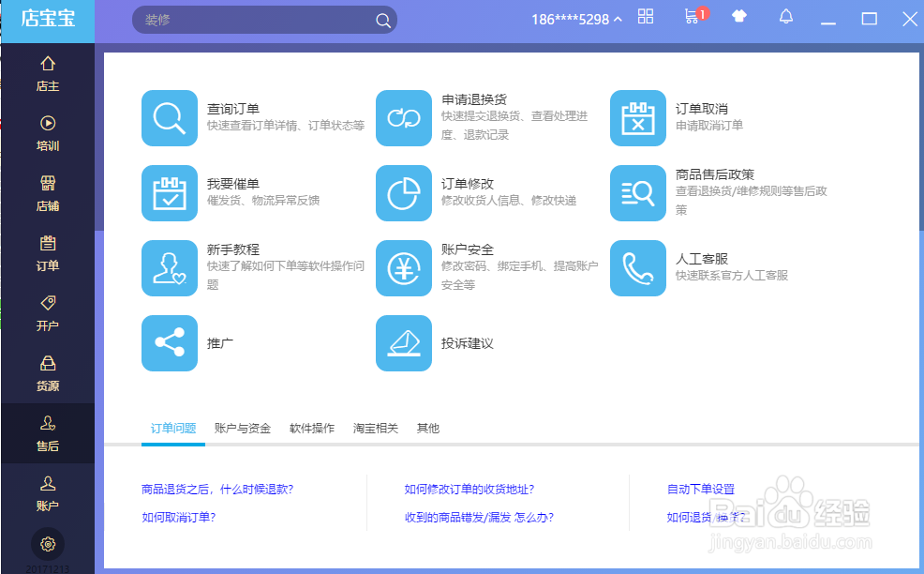Click the 新手教程 title text
924x574 pixels.
click(233, 249)
